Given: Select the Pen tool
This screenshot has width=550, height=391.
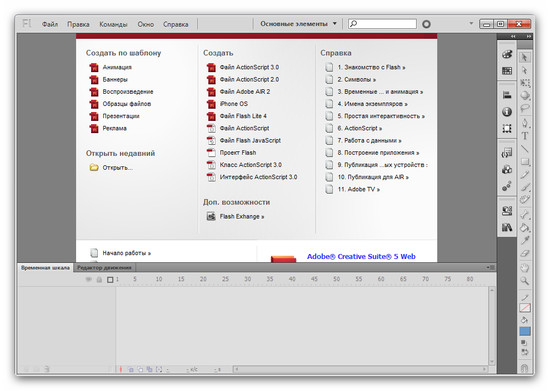Looking at the screenshot, I should pos(525,123).
